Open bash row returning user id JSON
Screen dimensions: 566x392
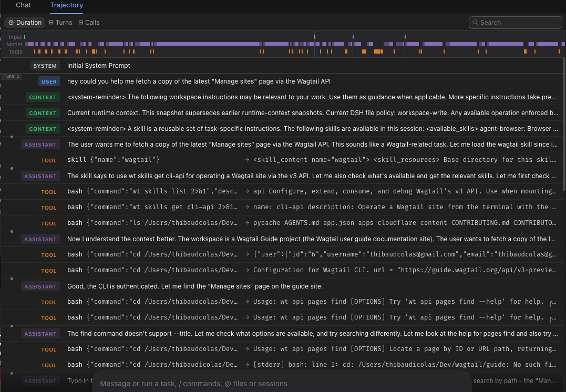tap(282, 255)
